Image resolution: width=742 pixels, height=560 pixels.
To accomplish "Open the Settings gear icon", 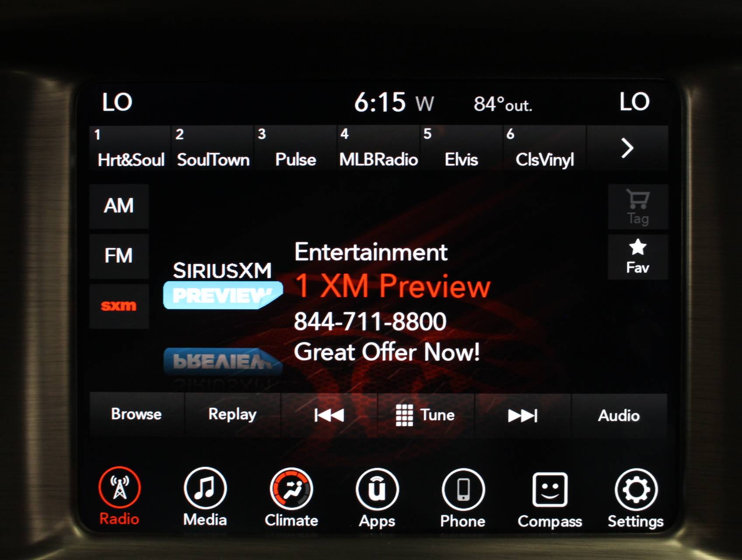I will (636, 490).
